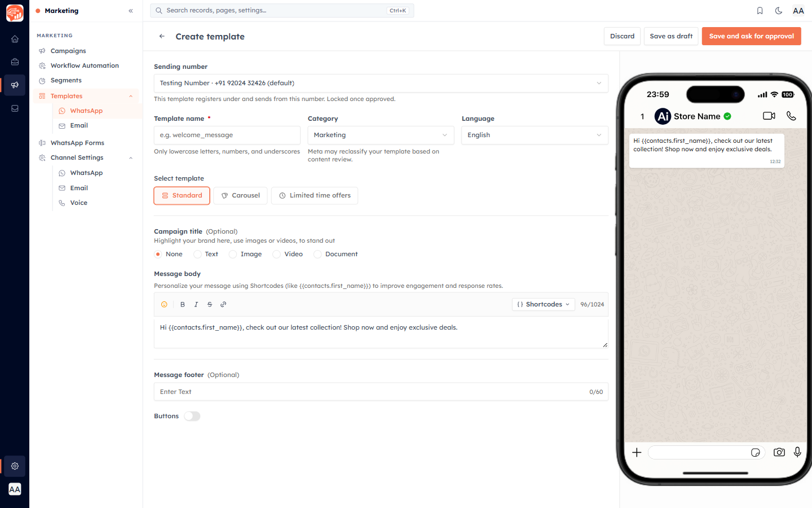Choose the Carousel template type
This screenshot has height=508, width=812.
coord(240,195)
